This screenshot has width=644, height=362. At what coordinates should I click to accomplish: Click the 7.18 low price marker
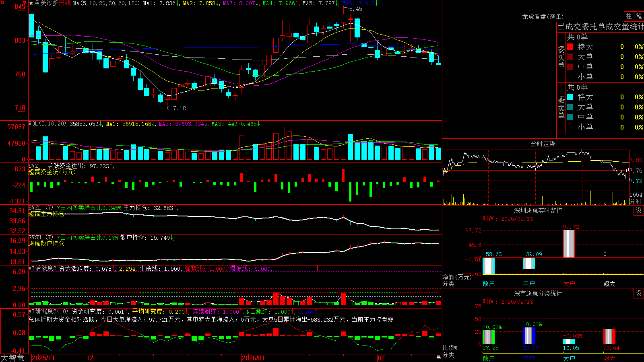point(179,108)
